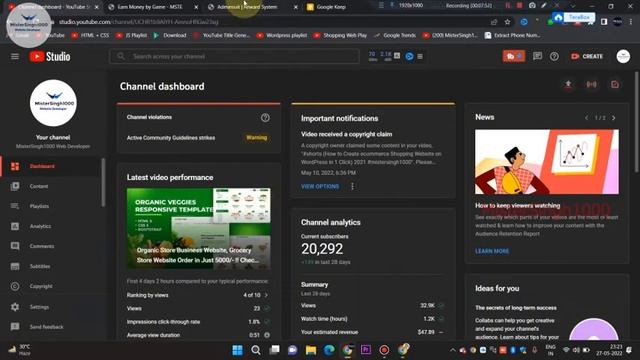Click the create post icon on dashboard

pos(615,84)
